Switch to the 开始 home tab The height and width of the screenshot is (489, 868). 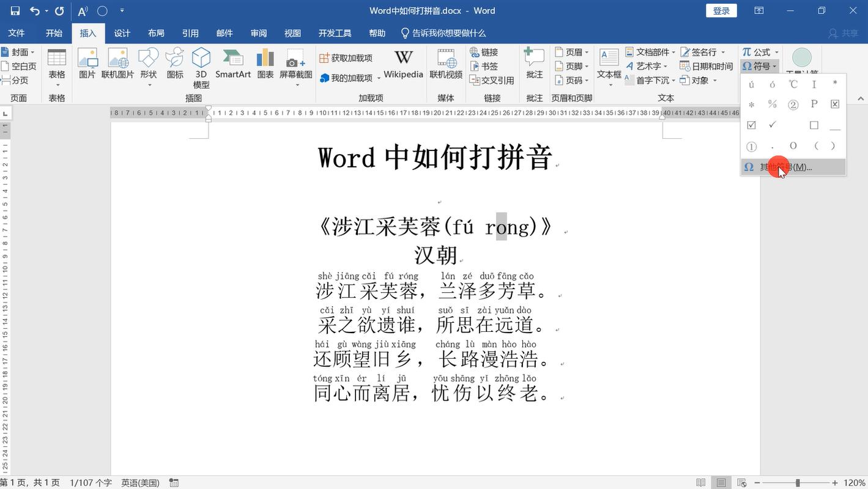pyautogui.click(x=54, y=33)
